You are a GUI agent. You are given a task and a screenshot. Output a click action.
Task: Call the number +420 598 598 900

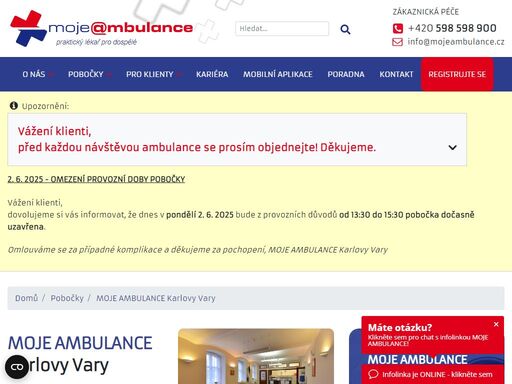click(452, 28)
